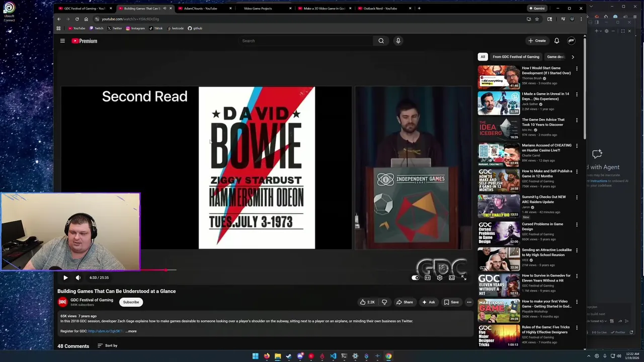Open the Ask AI button

[428, 302]
